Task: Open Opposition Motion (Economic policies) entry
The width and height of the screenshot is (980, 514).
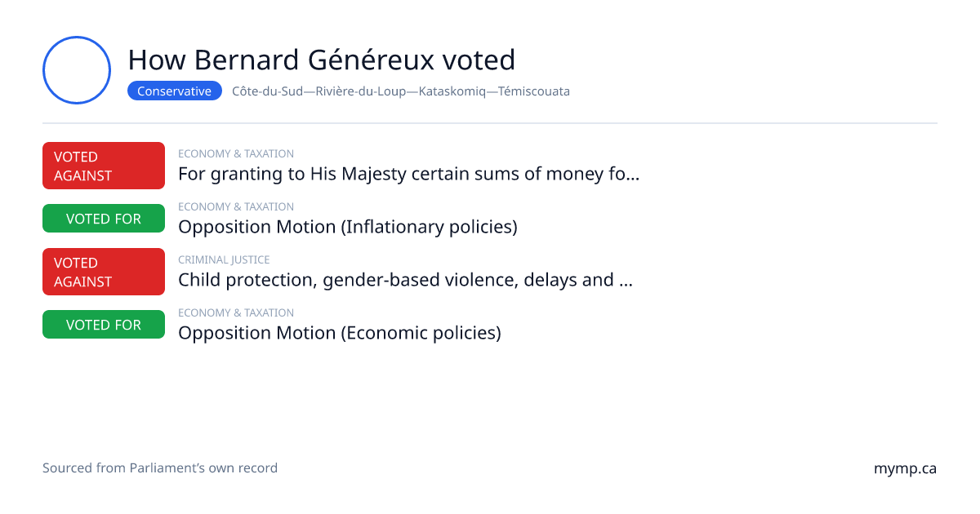Action: (340, 333)
